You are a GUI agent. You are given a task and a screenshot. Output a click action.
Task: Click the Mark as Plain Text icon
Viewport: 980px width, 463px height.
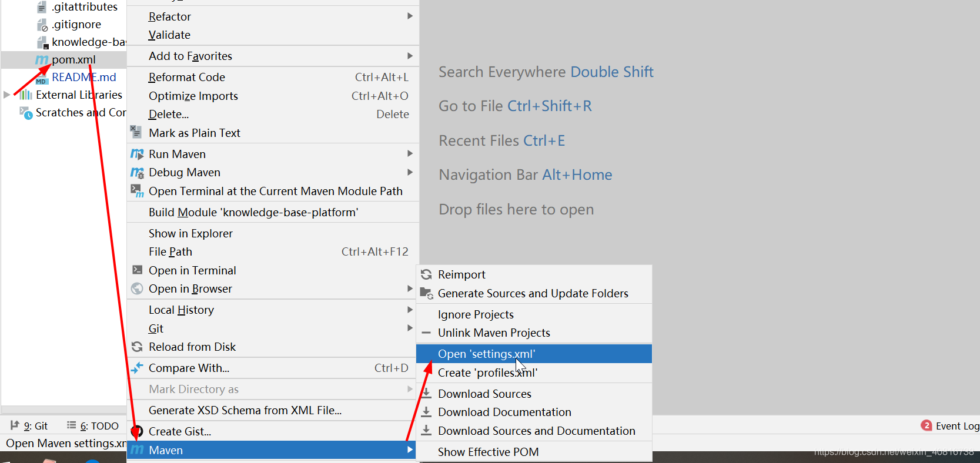136,132
